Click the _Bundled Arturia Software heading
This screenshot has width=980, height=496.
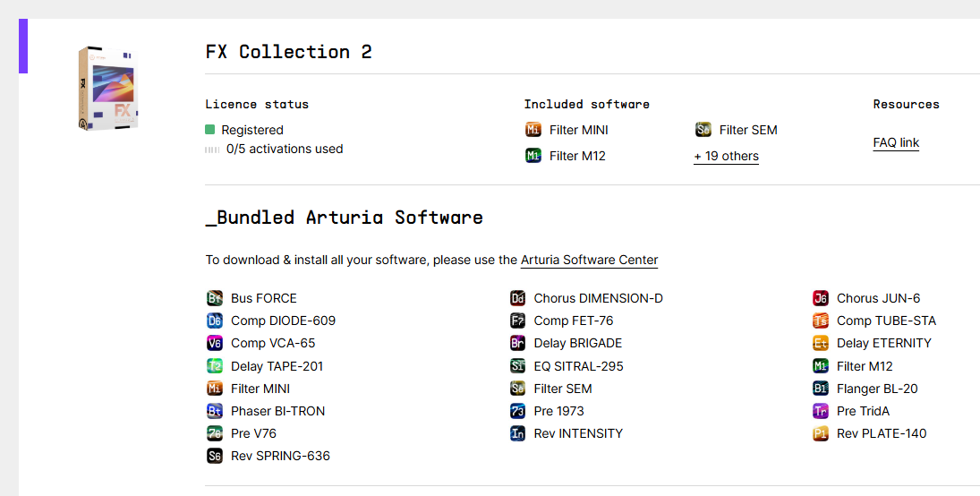point(345,218)
